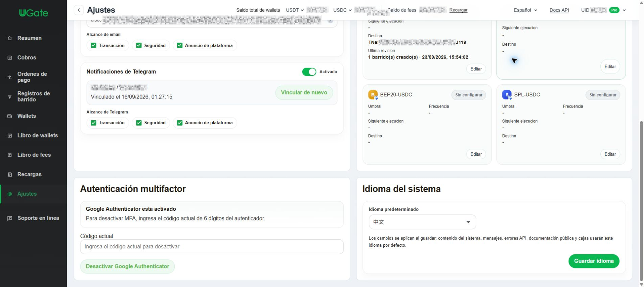Go back using the arrow beside Ajustes
The height and width of the screenshot is (287, 644).
tap(79, 10)
